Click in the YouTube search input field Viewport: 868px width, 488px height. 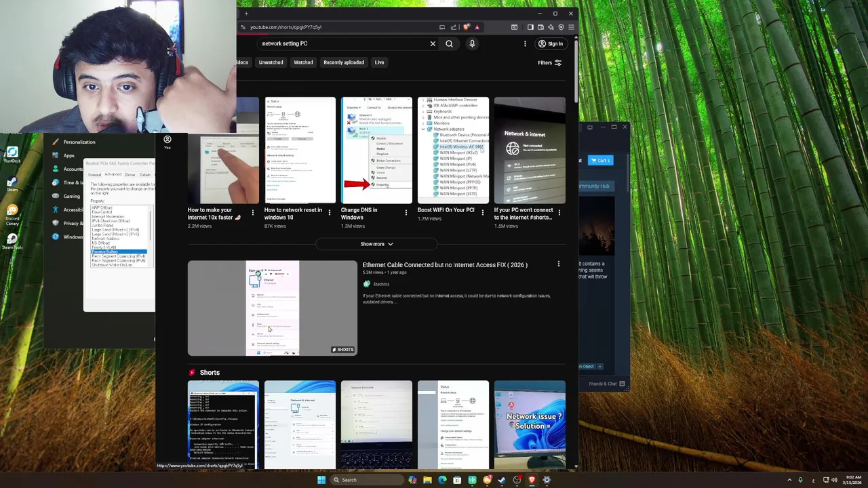(x=342, y=43)
